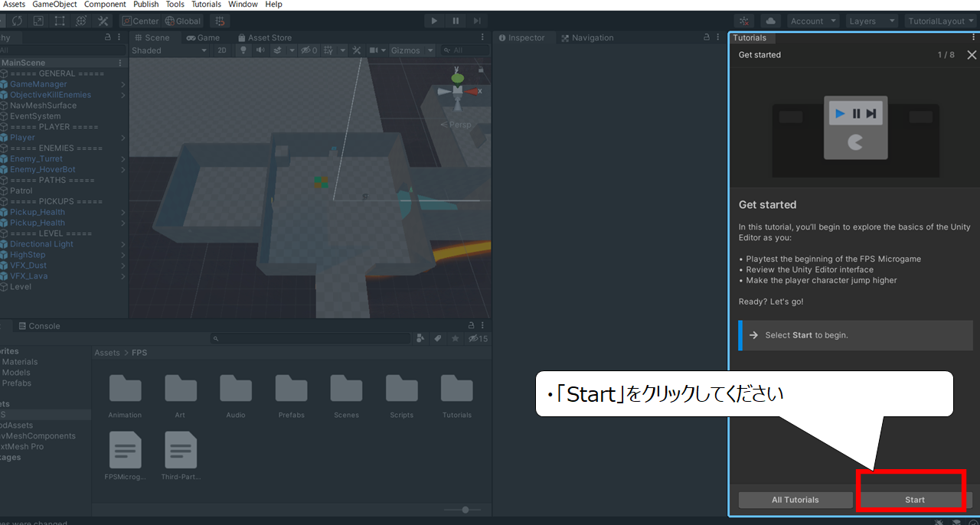Open the Tutorials menu

[206, 5]
